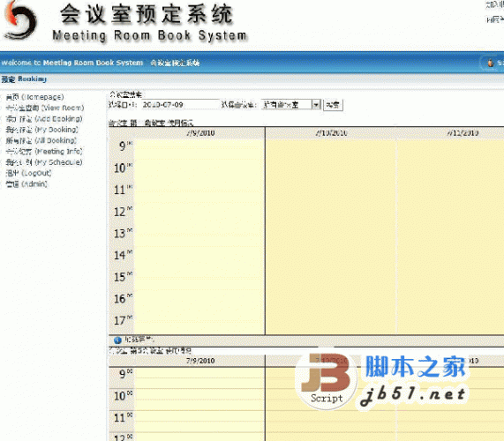Expand the meeting room dropdown
The image size is (504, 441).
click(x=316, y=105)
